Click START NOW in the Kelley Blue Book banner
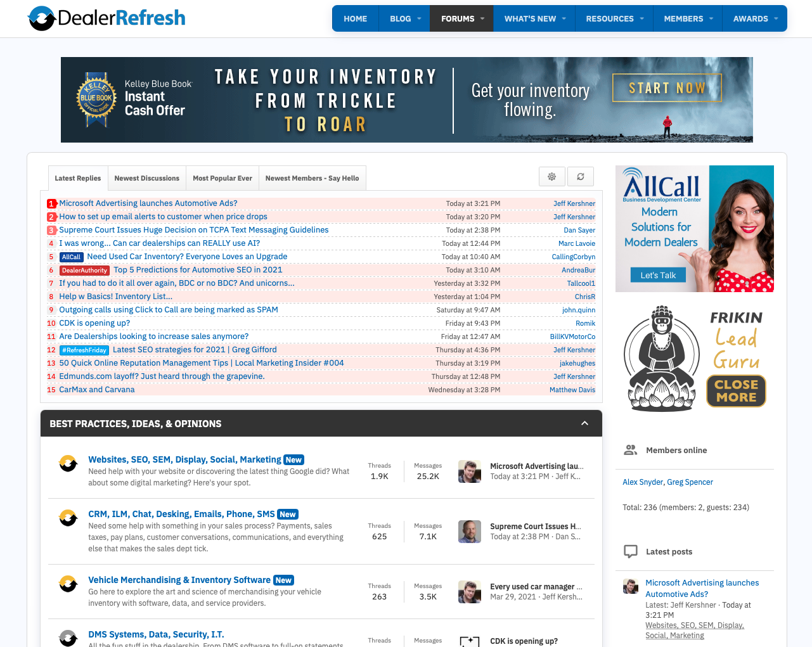This screenshot has width=812, height=647. [x=667, y=87]
